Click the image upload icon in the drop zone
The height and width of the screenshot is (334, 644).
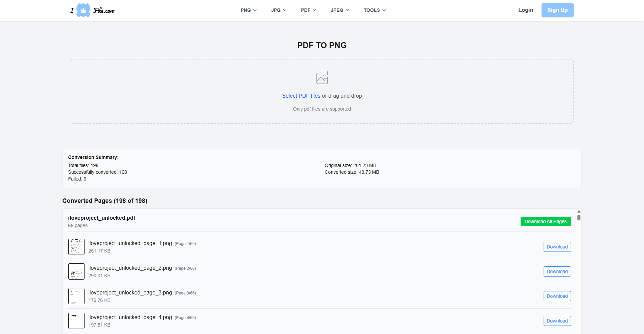(x=322, y=77)
